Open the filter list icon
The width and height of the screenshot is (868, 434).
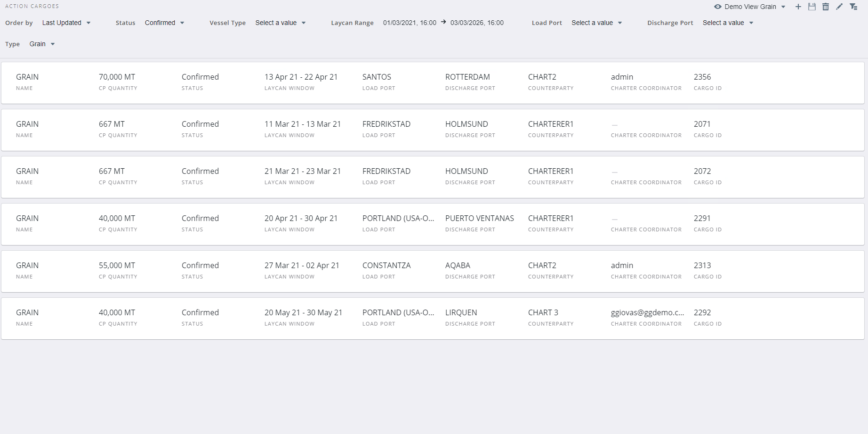tap(853, 7)
